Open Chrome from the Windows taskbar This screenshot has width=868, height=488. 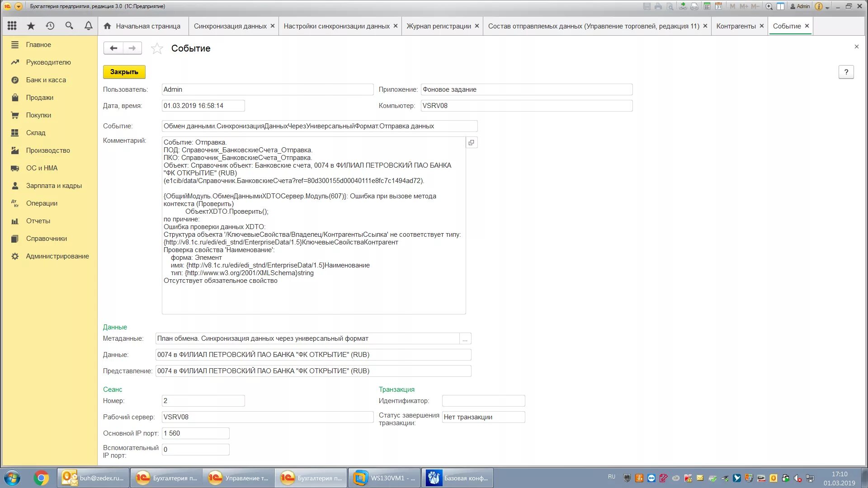41,478
